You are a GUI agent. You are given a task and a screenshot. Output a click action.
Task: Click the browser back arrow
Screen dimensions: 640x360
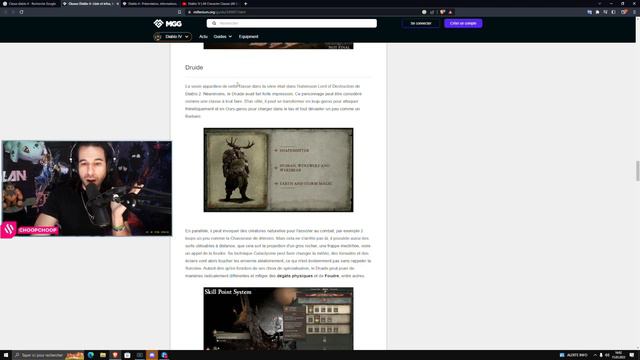pyautogui.click(x=6, y=12)
